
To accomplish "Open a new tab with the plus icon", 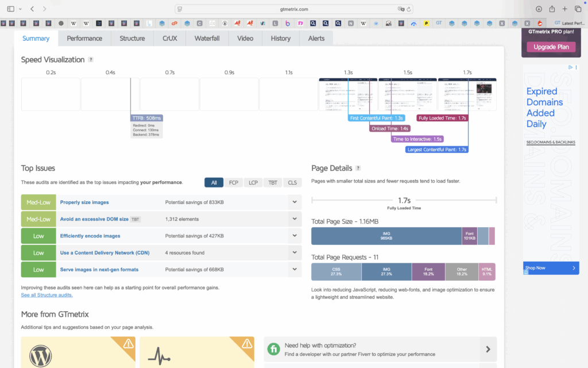I will 565,9.
